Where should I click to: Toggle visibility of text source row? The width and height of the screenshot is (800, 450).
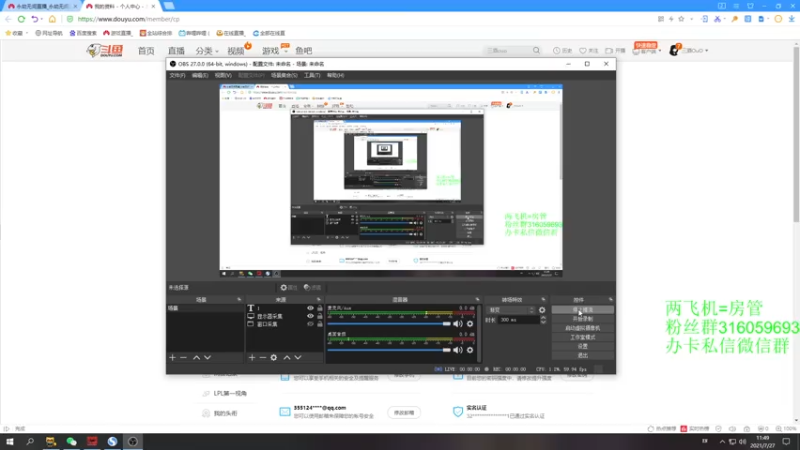310,308
